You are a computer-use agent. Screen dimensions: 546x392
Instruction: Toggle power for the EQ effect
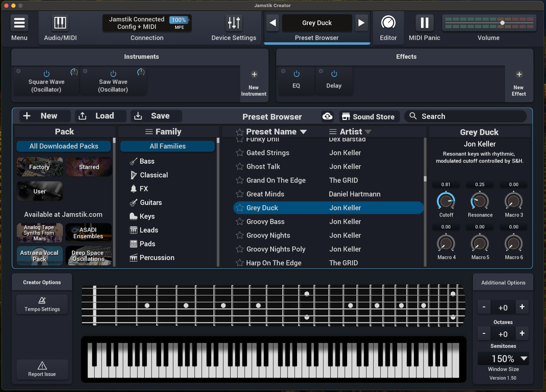[297, 74]
